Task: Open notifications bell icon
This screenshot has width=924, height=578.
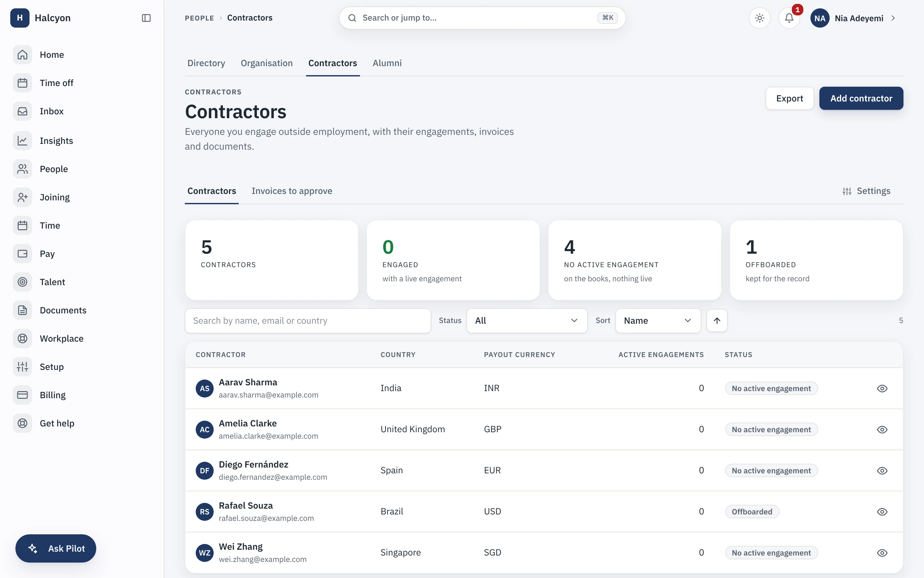Action: (789, 18)
